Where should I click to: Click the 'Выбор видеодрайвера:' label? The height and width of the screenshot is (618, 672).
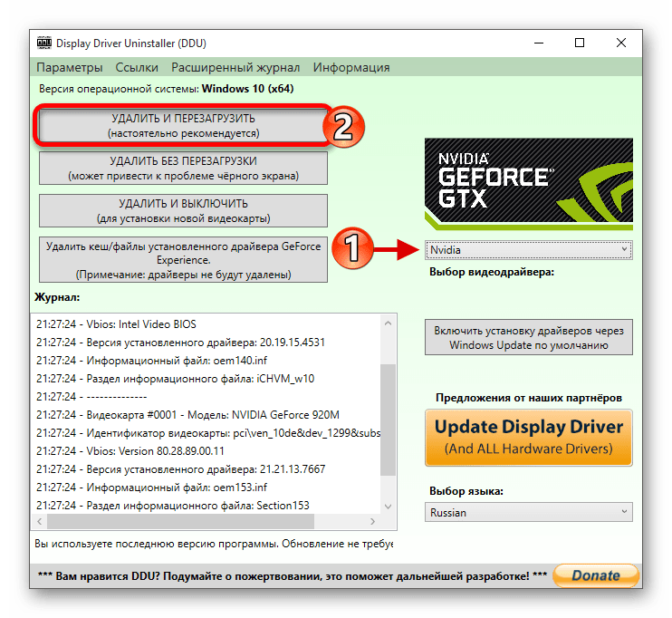point(492,272)
